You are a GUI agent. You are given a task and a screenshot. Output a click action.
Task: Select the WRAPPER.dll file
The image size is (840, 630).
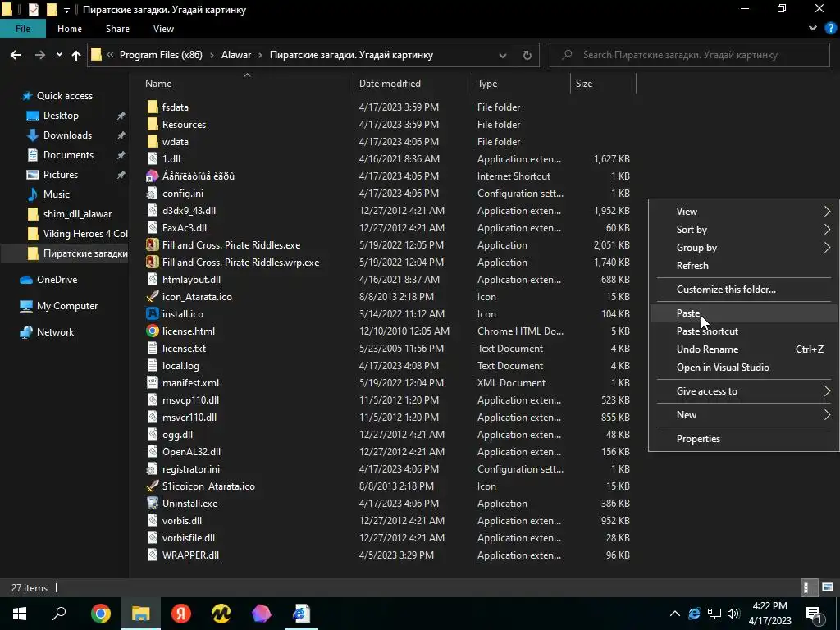190,555
